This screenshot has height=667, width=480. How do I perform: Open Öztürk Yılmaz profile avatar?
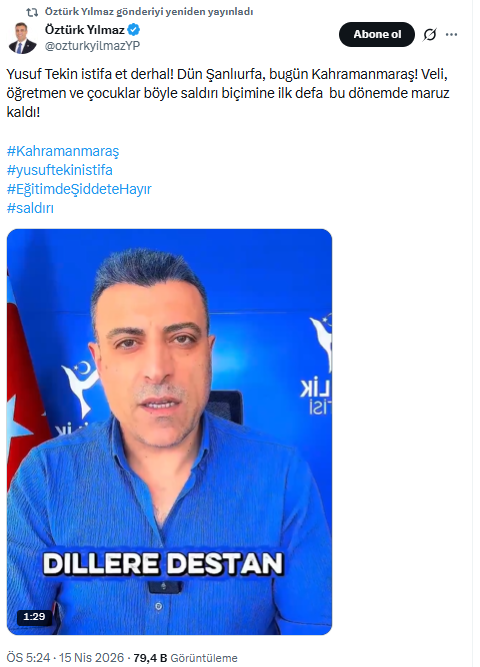[x=23, y=38]
